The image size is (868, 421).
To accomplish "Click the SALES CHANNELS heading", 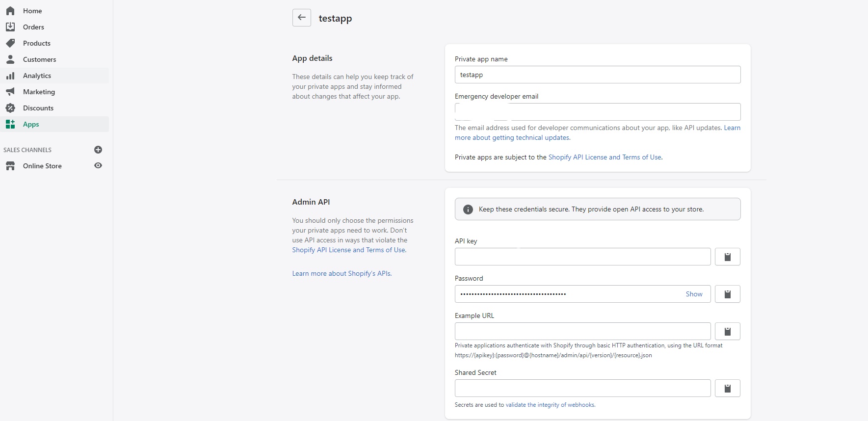I will [27, 150].
